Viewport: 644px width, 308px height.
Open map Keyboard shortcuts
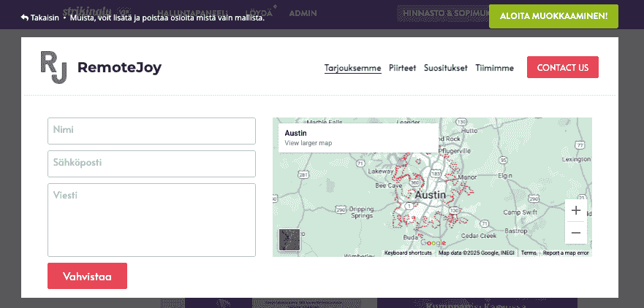pyautogui.click(x=408, y=253)
